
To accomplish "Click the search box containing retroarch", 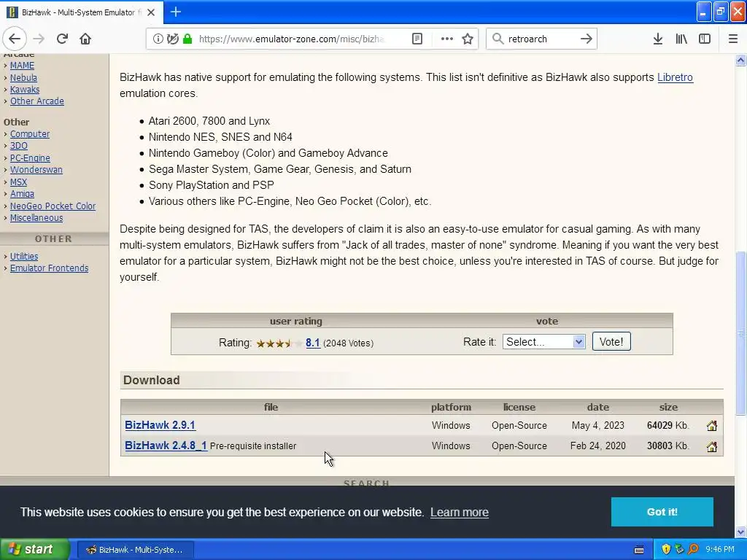I will (541, 39).
